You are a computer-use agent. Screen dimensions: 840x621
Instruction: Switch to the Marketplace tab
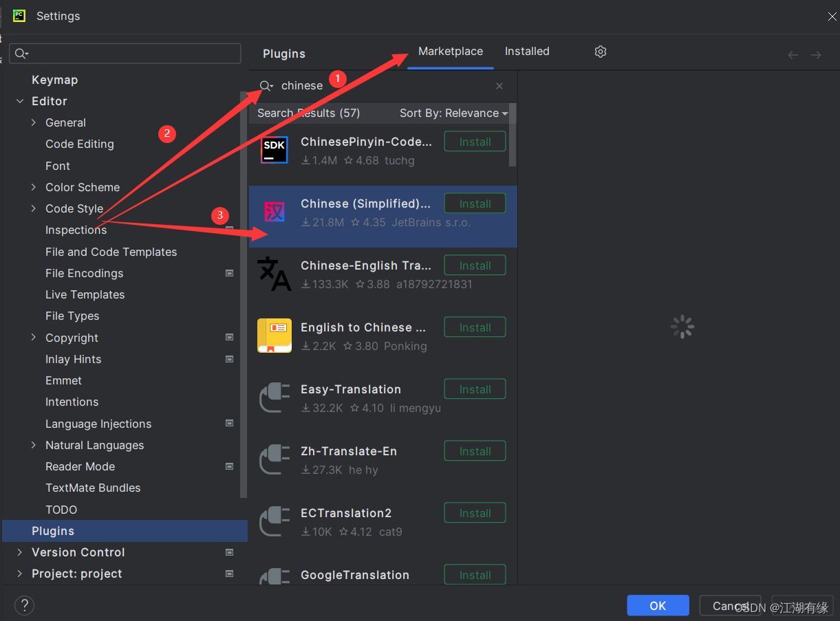[451, 52]
